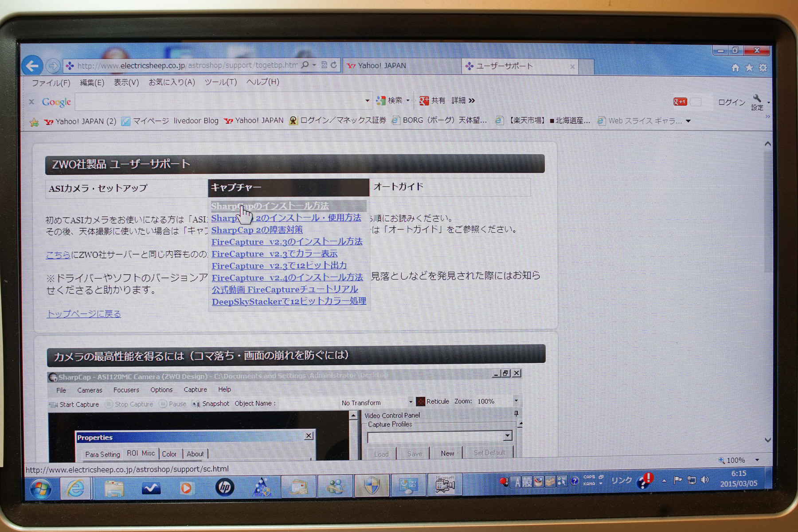This screenshot has height=532, width=798.
Task: Go back with the browser Back arrow
Action: [32, 66]
